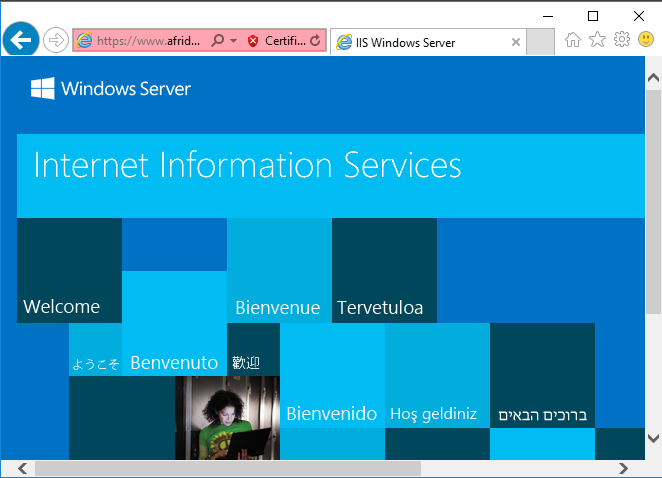This screenshot has width=662, height=478.
Task: Click the Benvenuto tile
Action: coord(174,323)
